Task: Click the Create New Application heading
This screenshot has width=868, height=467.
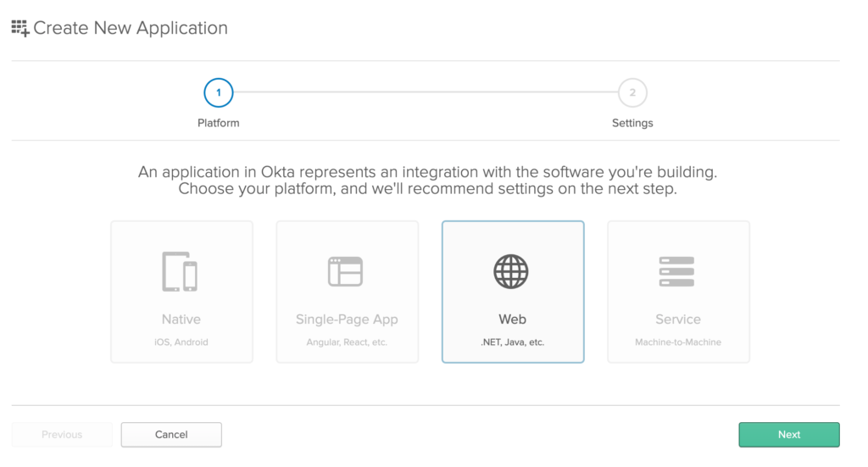Action: coord(131,28)
